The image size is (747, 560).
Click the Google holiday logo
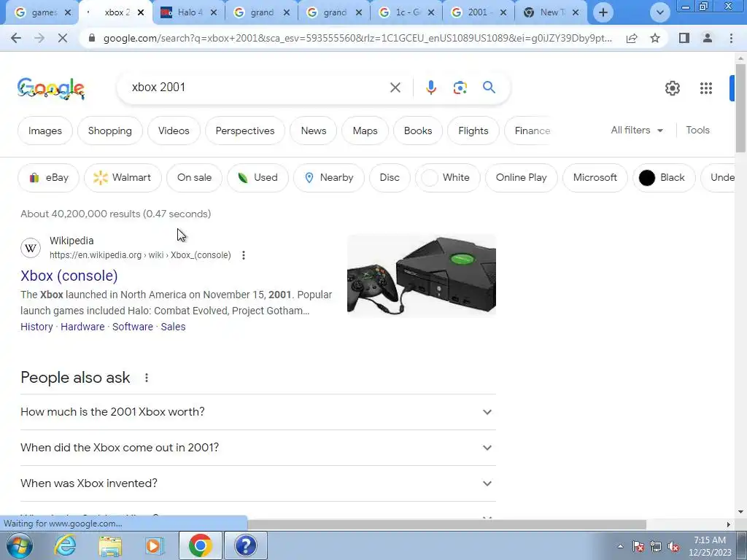51,88
